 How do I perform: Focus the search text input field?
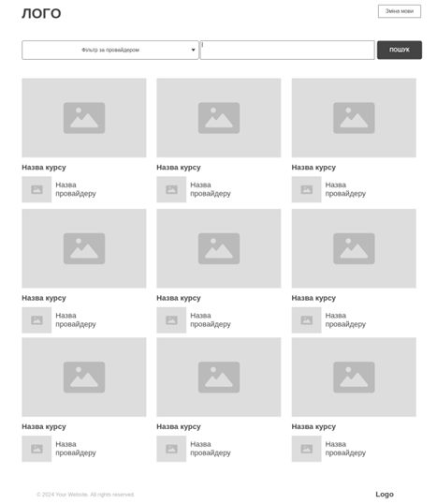[x=287, y=50]
